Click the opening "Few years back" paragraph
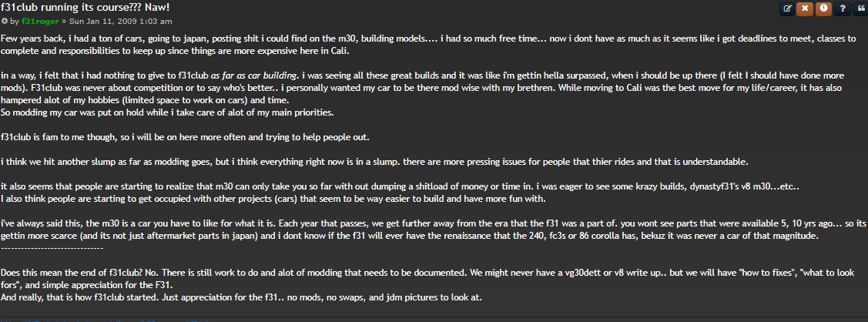The height and width of the screenshot is (322, 868). coord(308,44)
